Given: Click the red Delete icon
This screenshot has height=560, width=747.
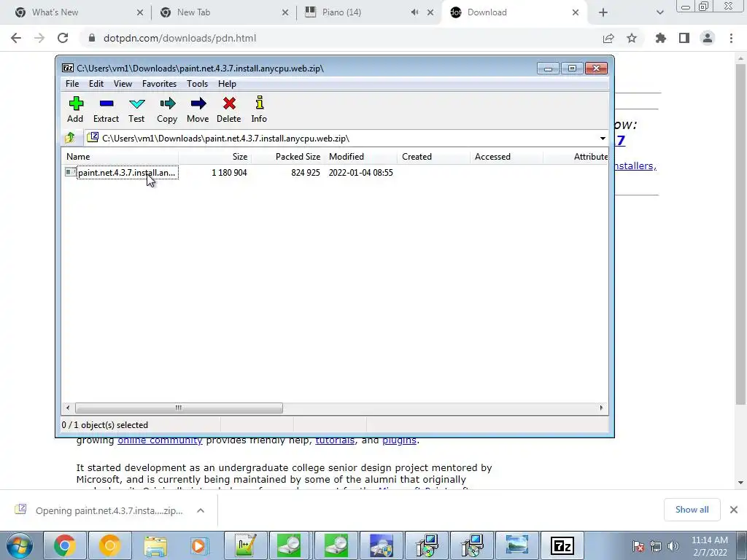Looking at the screenshot, I should 228,109.
